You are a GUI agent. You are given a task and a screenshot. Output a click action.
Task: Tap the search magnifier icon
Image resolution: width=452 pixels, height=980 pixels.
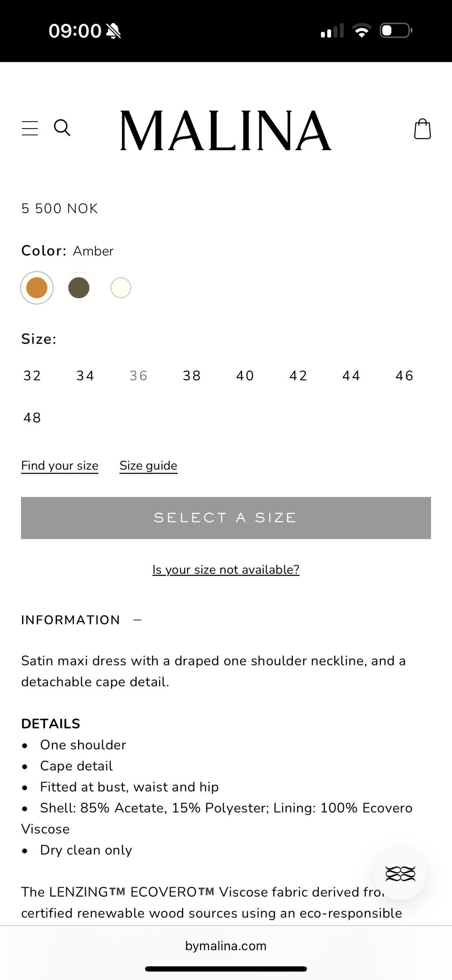(x=62, y=128)
